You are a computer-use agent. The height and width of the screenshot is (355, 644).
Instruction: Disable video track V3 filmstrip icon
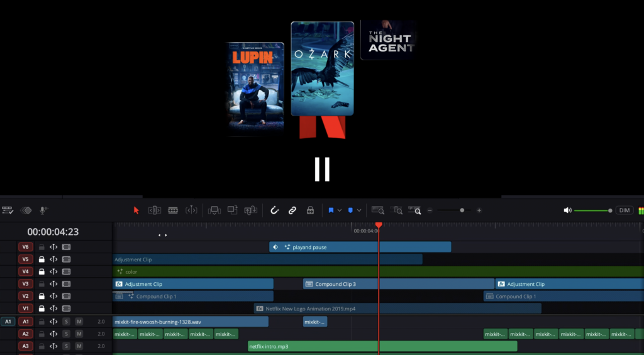point(66,284)
